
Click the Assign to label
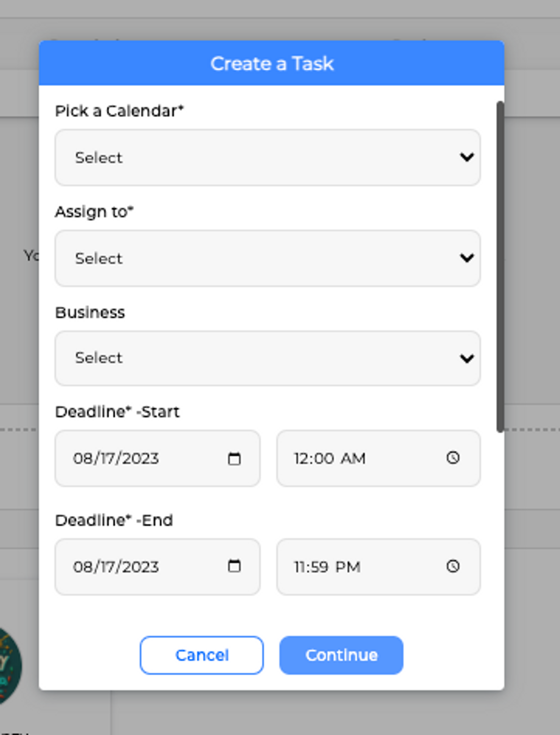(x=94, y=212)
